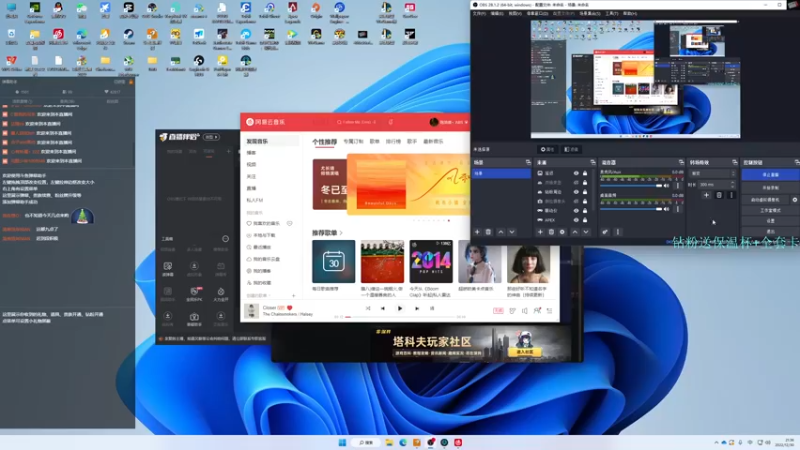
Task: Open 帮助 menu in the OBS menu bar
Action: pos(630,13)
